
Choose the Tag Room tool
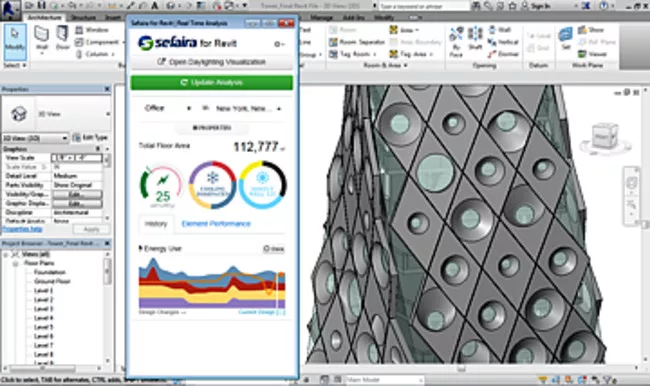(x=352, y=54)
